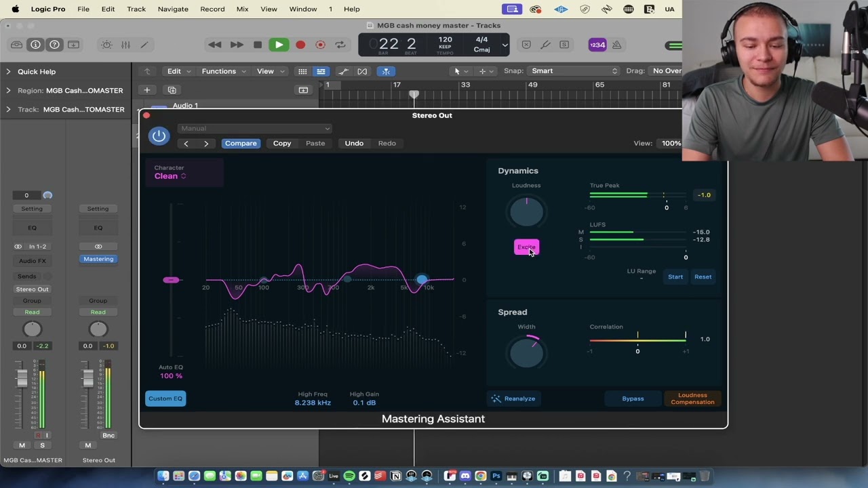Screen dimensions: 868x488
Task: Click the Duplicate Track icon
Action: pos(172,90)
